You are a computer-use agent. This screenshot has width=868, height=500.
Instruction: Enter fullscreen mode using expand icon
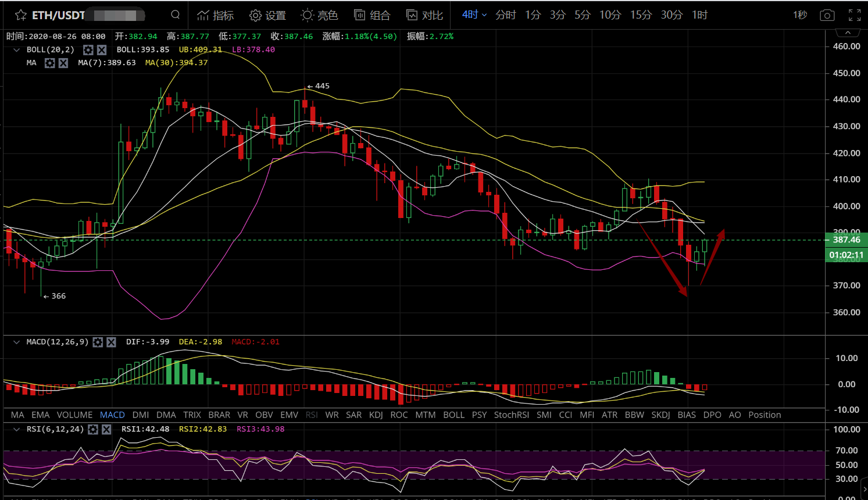[x=855, y=15]
